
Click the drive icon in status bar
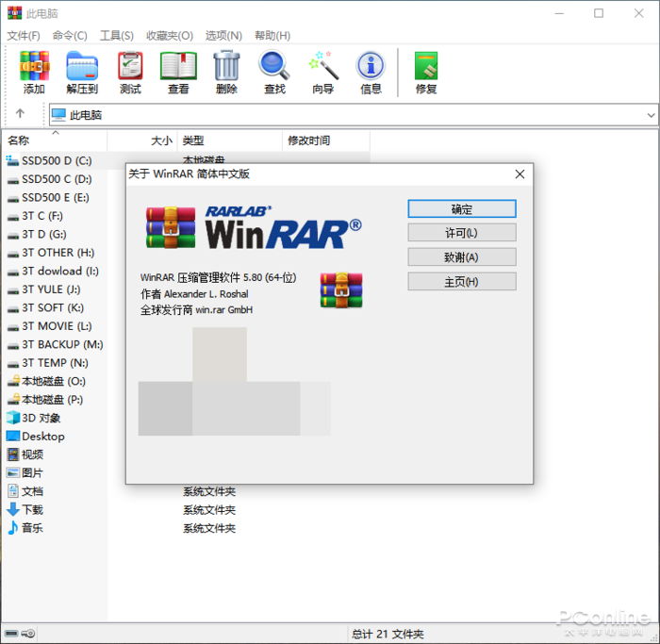(x=11, y=633)
